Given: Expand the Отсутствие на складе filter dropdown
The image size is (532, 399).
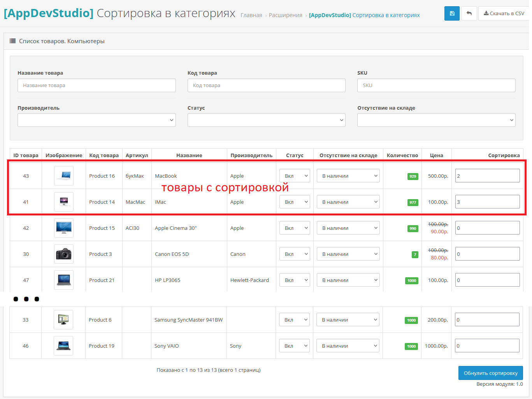Looking at the screenshot, I should 436,120.
